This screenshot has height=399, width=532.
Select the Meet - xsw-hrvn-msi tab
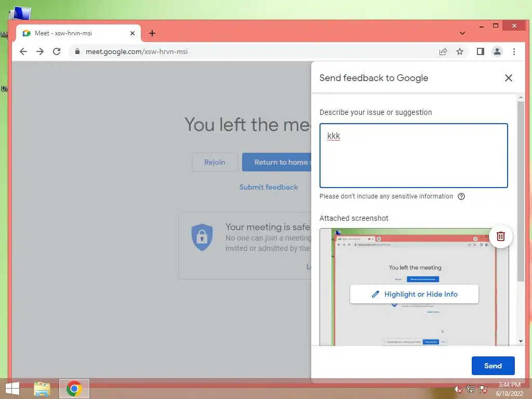(x=78, y=33)
